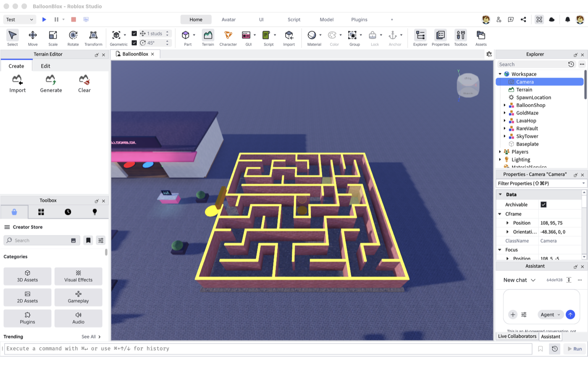
Task: Toggle the move snap studs checkbox
Action: [134, 33]
